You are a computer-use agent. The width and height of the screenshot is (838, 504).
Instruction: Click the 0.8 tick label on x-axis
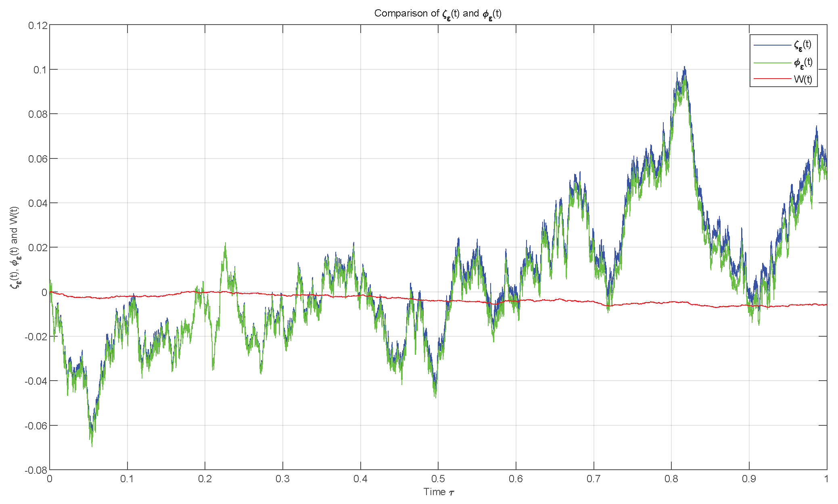point(671,479)
